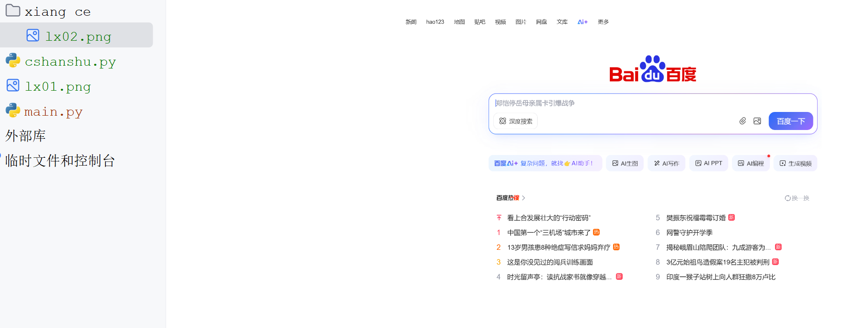Open 看上合发展壮大的"行动密码" headline

click(x=549, y=218)
